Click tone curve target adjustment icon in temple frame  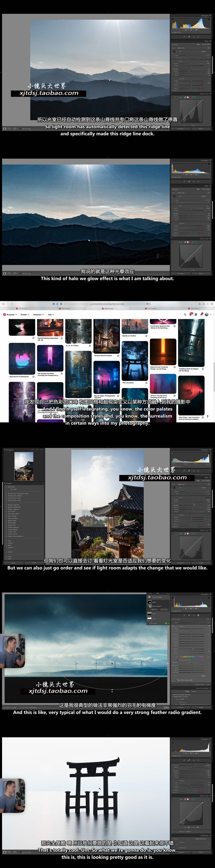click(173, 534)
